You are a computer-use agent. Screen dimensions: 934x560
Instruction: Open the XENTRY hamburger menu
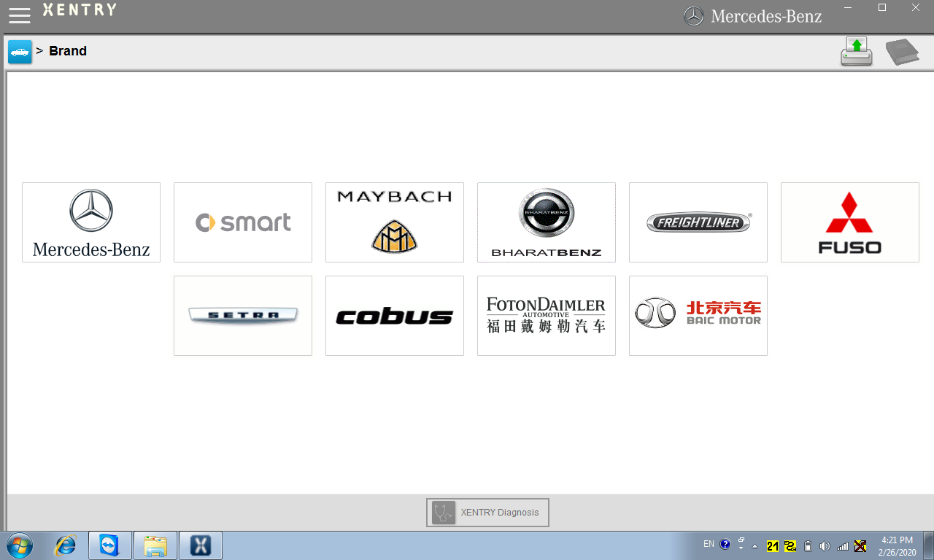point(20,15)
